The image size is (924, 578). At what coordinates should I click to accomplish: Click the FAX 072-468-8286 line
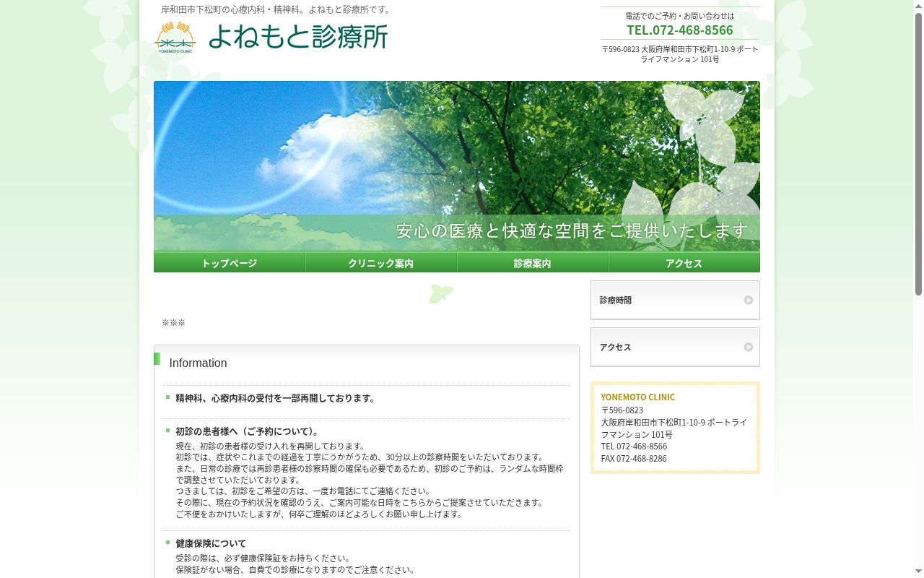coord(634,459)
